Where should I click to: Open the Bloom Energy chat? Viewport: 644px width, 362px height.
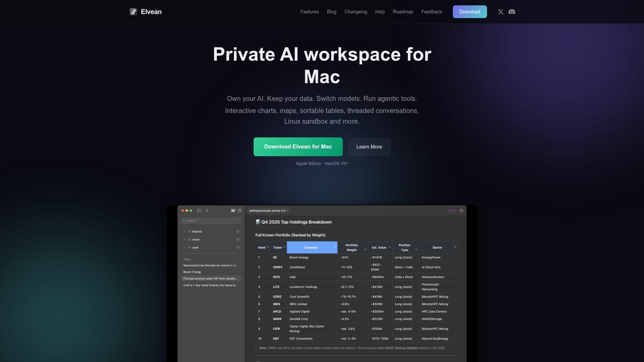(x=192, y=272)
